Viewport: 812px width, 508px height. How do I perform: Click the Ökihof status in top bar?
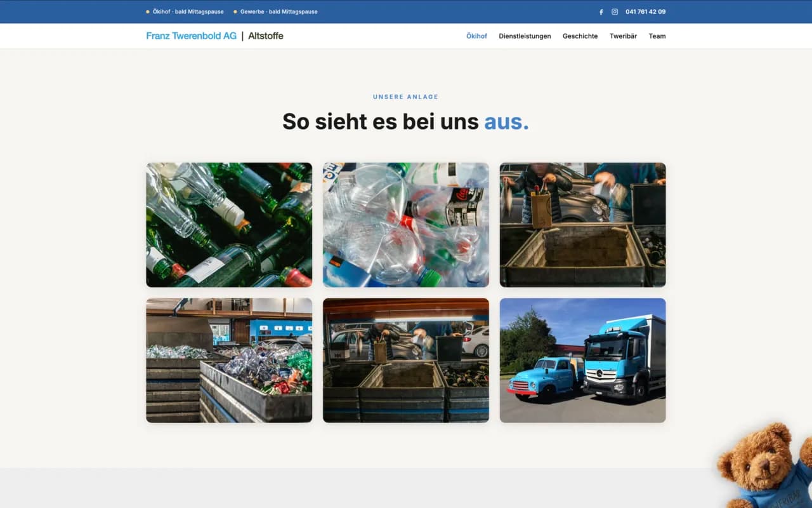pyautogui.click(x=185, y=12)
